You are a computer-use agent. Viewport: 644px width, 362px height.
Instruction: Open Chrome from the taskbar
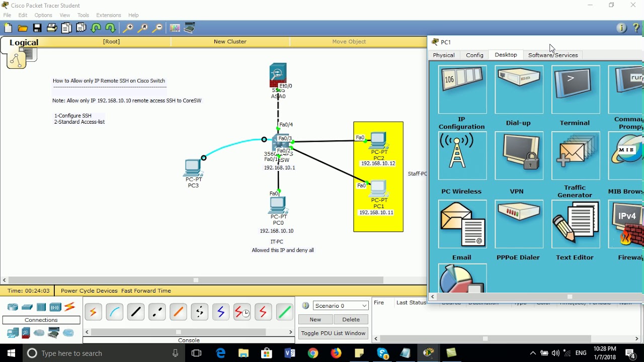tap(312, 353)
